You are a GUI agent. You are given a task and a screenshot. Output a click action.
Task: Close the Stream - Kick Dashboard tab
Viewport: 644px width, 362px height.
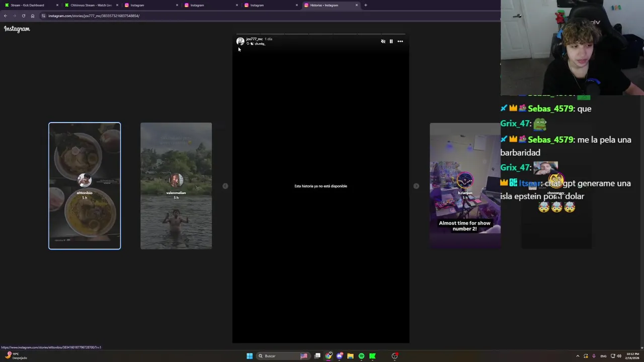tap(57, 5)
